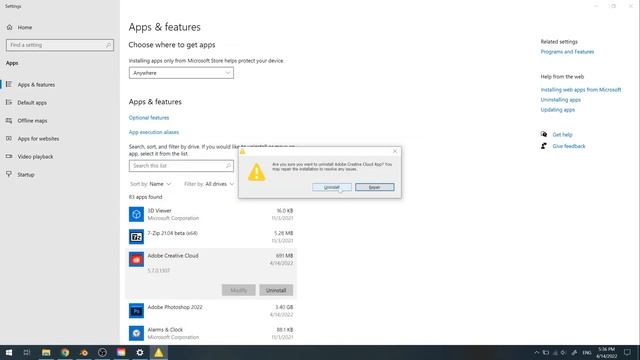Click the Startup sidebar icon
The image size is (640, 360).
pyautogui.click(x=9, y=174)
